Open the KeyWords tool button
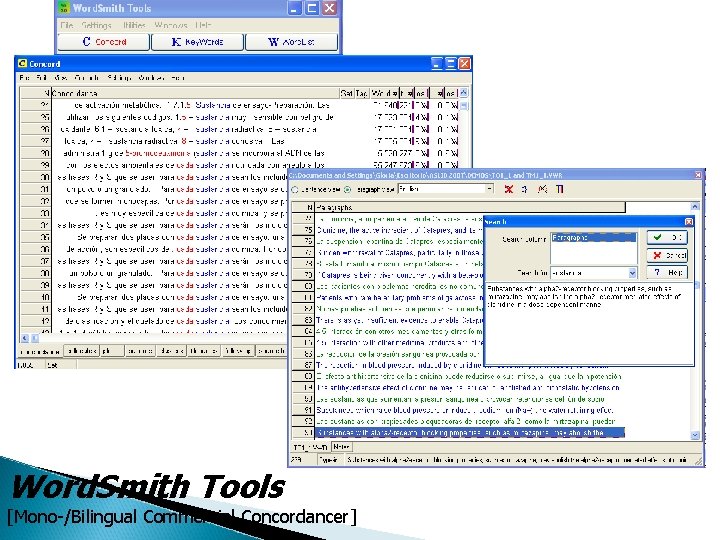720x540 pixels. [x=197, y=42]
